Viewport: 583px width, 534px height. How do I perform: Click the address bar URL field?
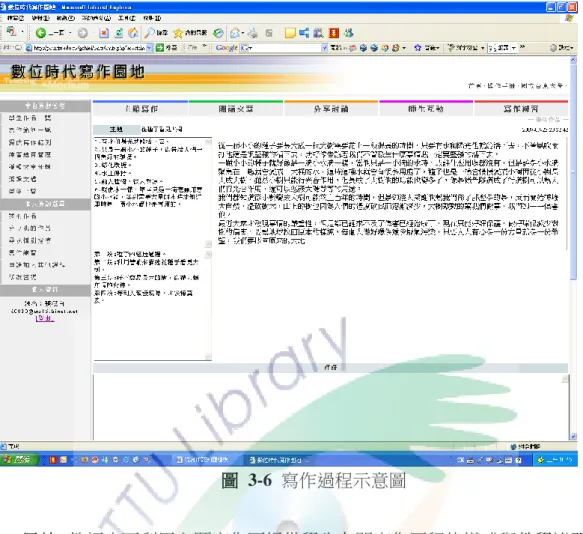coord(88,48)
